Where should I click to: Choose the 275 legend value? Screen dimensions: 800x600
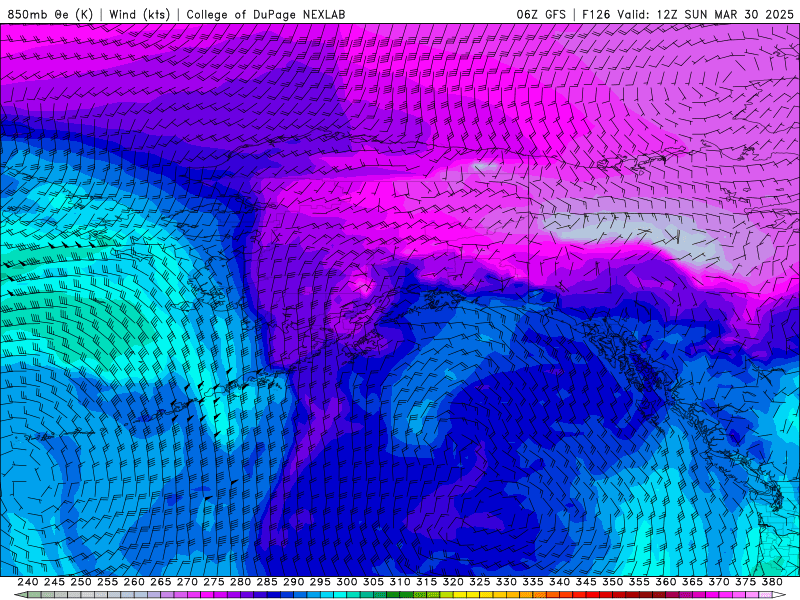214,582
